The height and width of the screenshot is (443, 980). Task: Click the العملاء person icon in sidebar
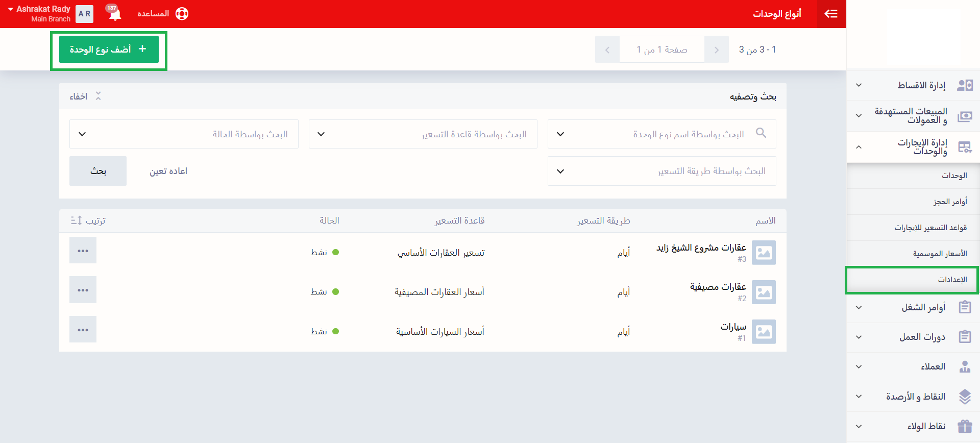964,366
